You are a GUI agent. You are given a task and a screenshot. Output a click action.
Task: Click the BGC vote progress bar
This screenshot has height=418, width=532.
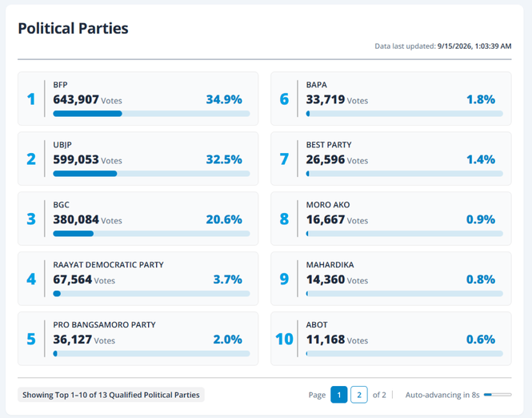click(x=151, y=234)
